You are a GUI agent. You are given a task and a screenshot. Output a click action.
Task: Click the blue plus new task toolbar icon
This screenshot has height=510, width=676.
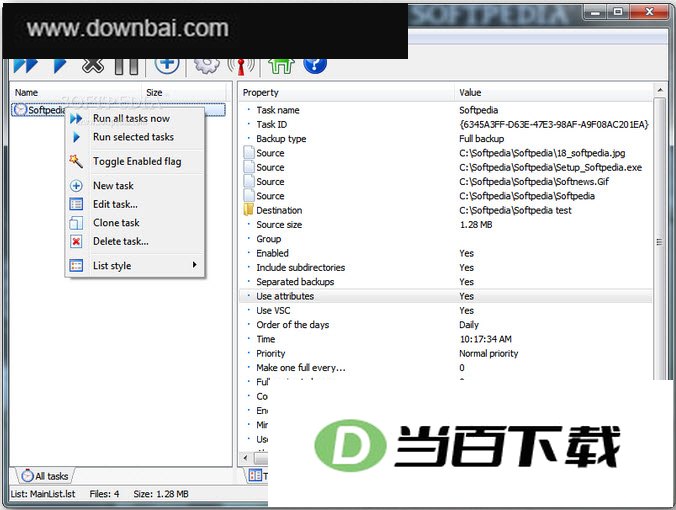point(167,66)
